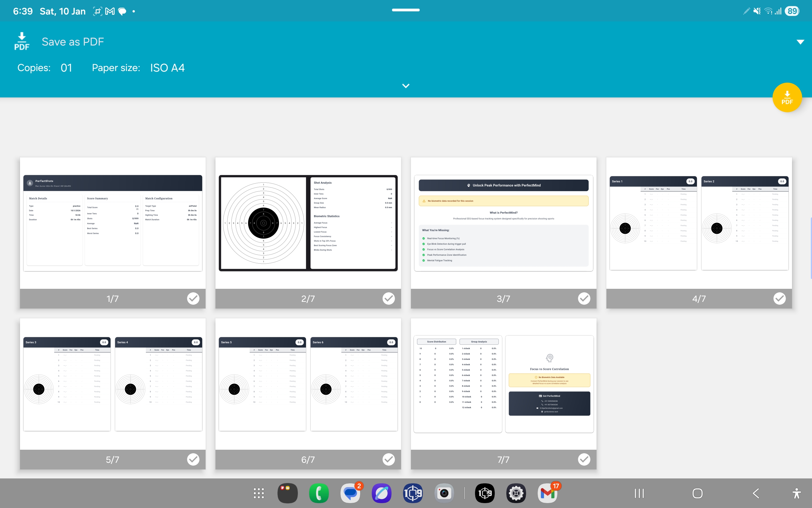This screenshot has height=508, width=812.
Task: Open the app drawer grid icon
Action: [x=258, y=493]
